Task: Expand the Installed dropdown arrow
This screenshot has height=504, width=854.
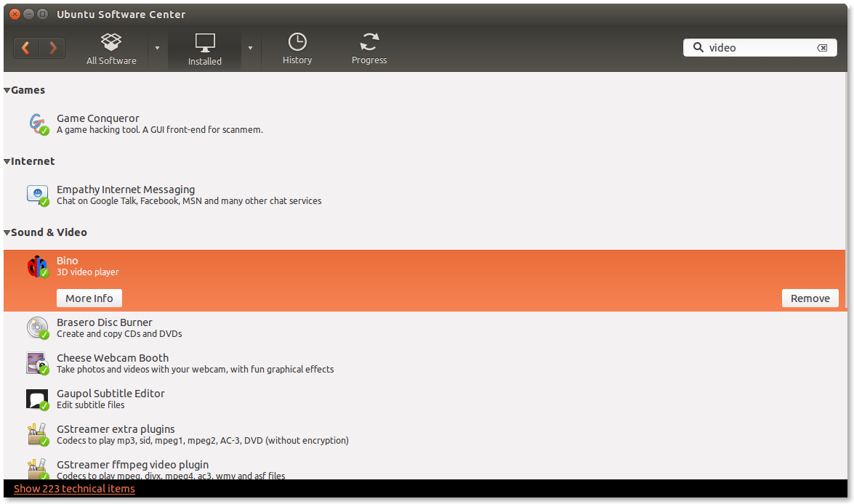Action: 251,48
